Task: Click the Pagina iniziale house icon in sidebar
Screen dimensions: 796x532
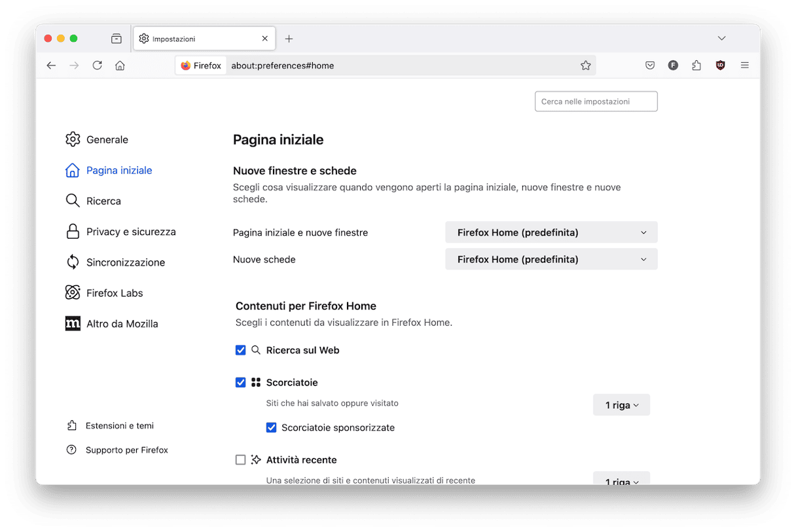Action: click(73, 170)
